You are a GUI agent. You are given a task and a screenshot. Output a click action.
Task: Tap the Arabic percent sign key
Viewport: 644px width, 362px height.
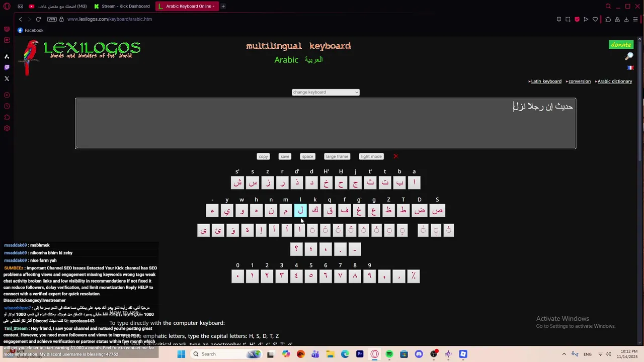coord(414,276)
